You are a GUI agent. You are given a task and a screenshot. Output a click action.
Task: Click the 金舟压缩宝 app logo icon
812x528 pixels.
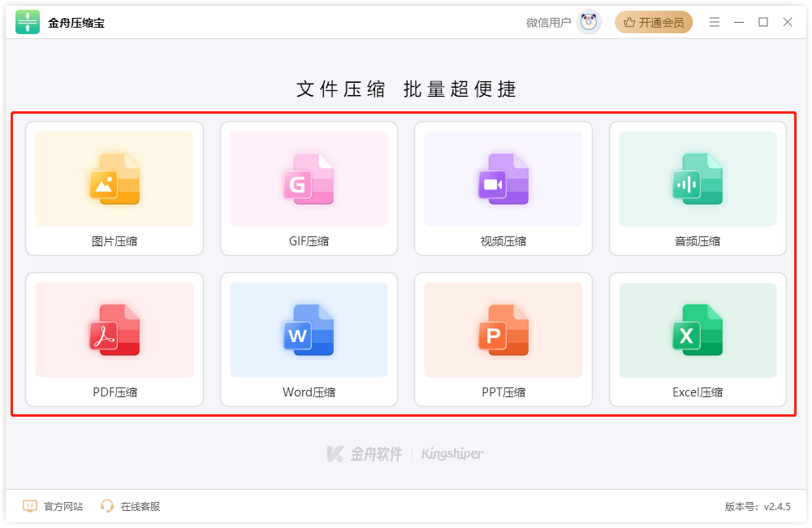(28, 22)
